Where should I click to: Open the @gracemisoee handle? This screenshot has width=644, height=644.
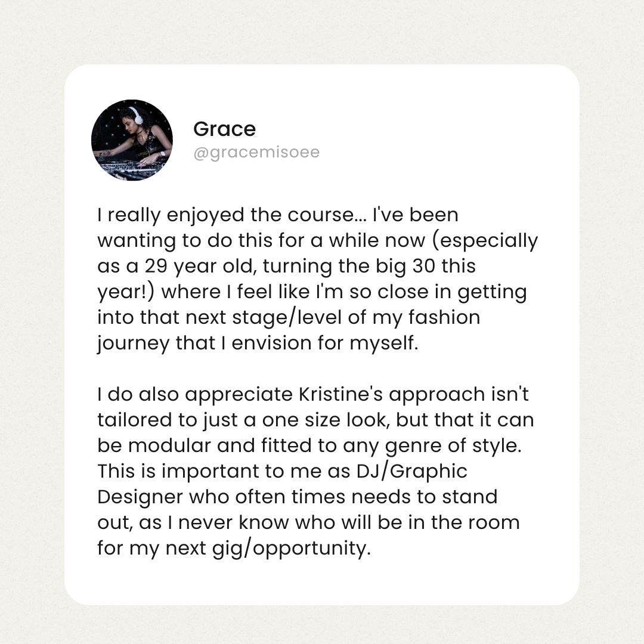click(256, 152)
